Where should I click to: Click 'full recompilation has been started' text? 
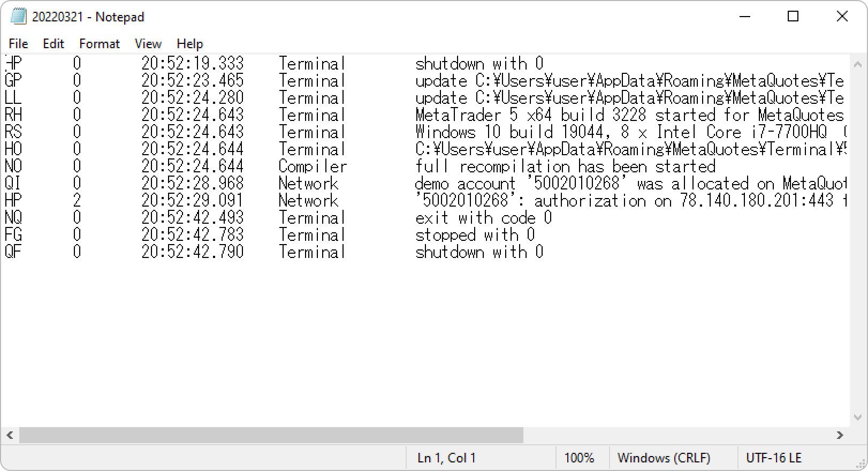(565, 166)
